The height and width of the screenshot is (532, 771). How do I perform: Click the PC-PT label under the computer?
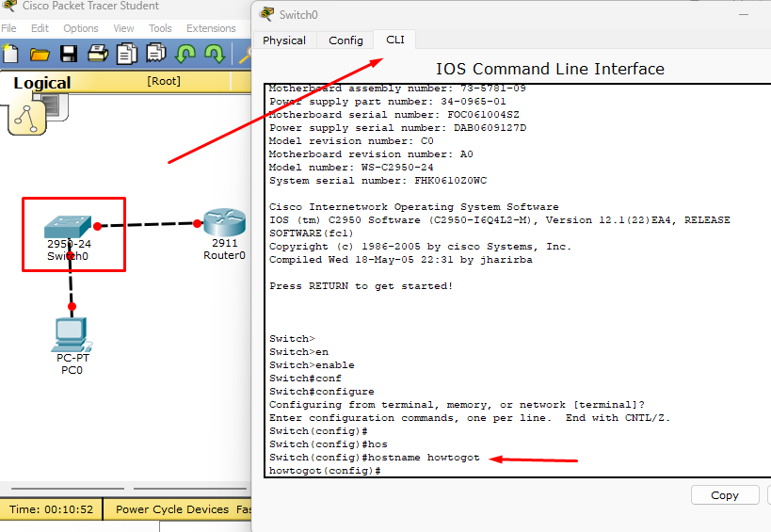point(72,358)
